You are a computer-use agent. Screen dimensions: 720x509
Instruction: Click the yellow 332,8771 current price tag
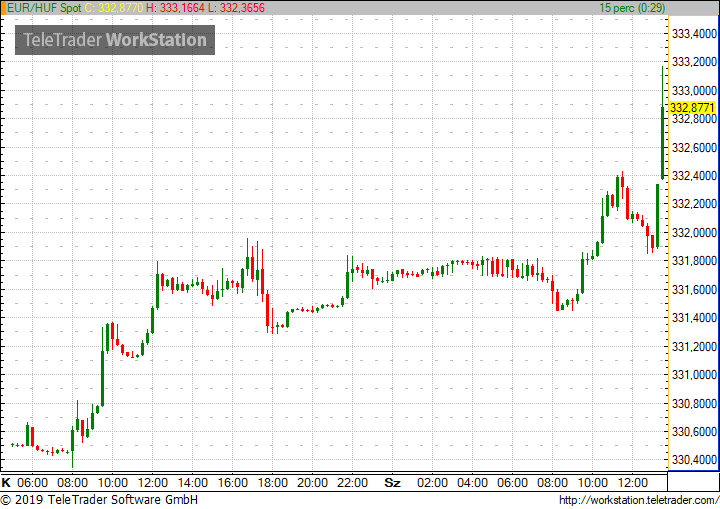(x=692, y=107)
